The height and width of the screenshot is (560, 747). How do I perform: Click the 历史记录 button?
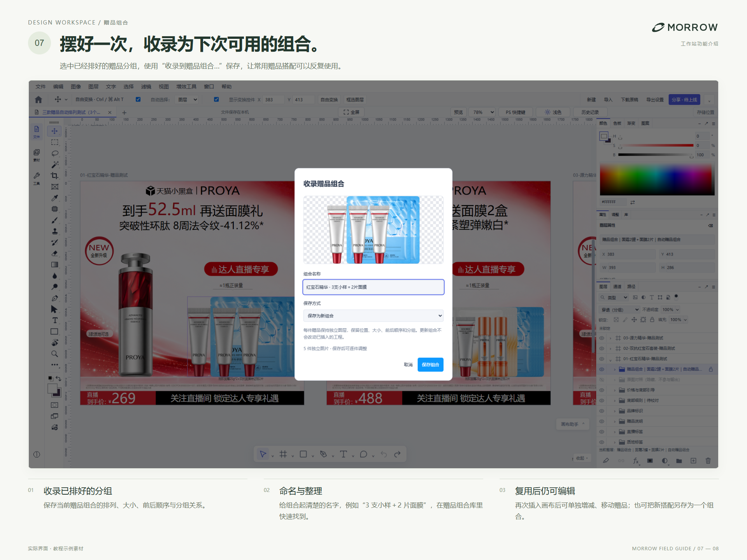point(590,112)
